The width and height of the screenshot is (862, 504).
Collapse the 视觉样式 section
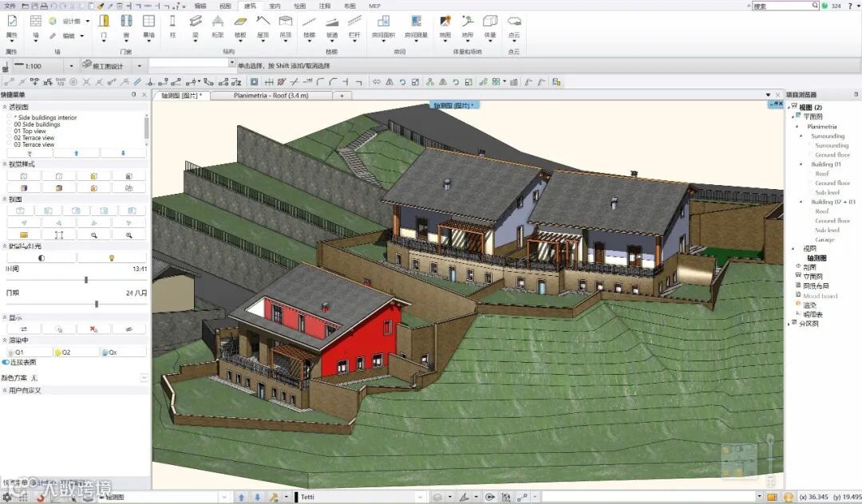(x=5, y=164)
